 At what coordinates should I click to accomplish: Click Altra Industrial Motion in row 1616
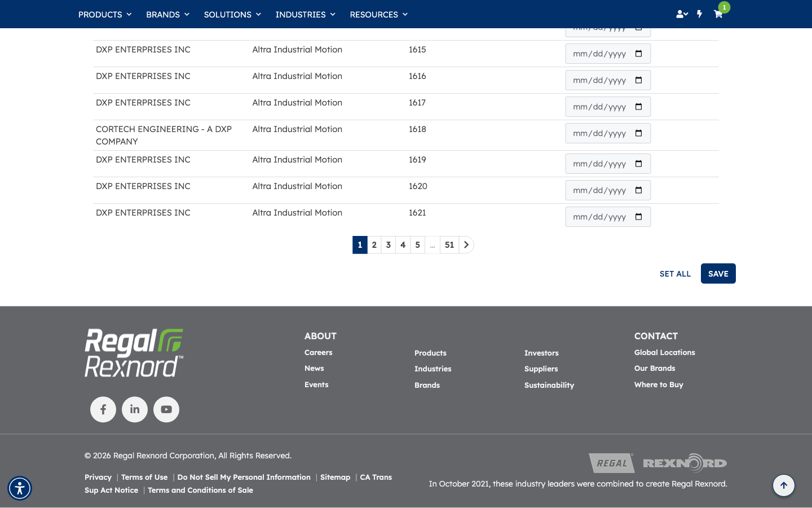point(297,76)
